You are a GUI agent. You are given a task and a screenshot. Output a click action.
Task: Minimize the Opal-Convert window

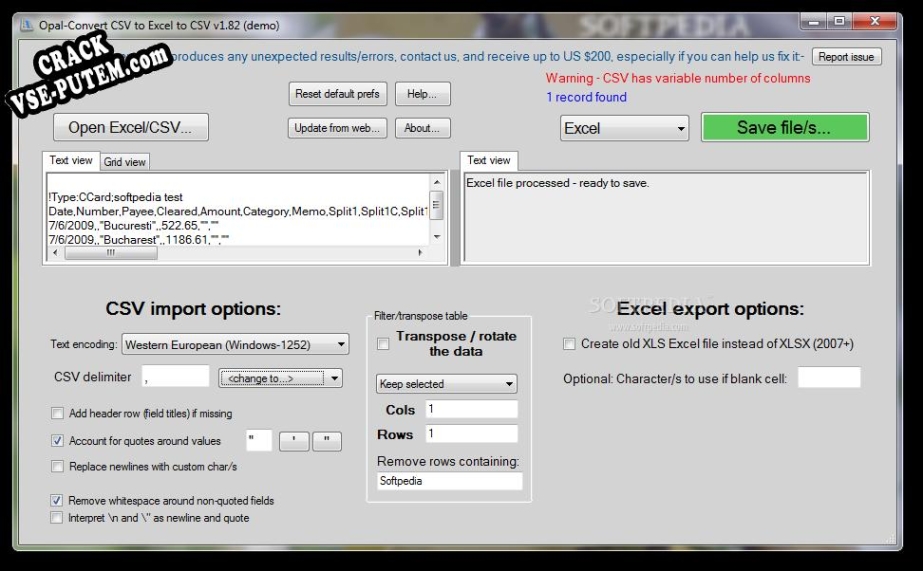coord(814,22)
